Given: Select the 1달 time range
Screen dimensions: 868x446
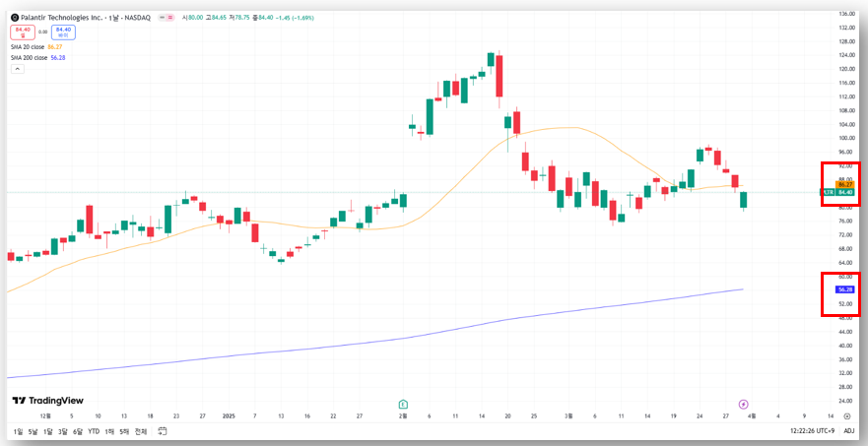Looking at the screenshot, I should [x=47, y=431].
